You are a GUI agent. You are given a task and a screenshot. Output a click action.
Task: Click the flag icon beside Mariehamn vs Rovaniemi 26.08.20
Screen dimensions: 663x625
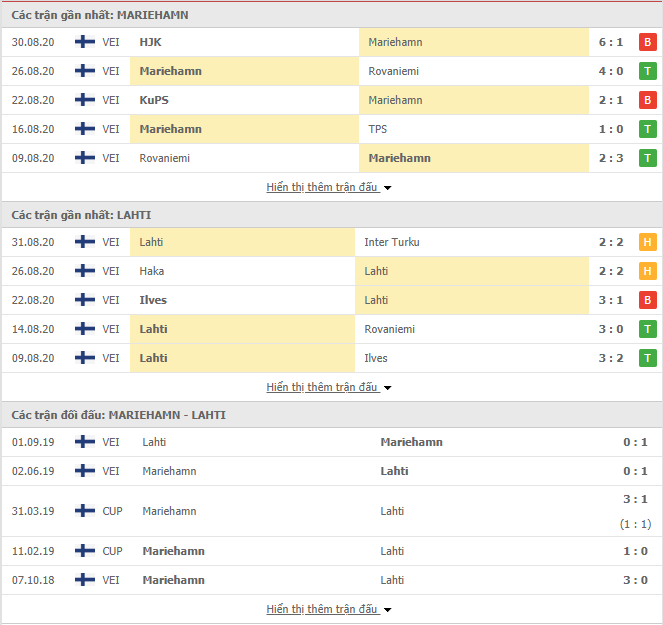tap(85, 71)
